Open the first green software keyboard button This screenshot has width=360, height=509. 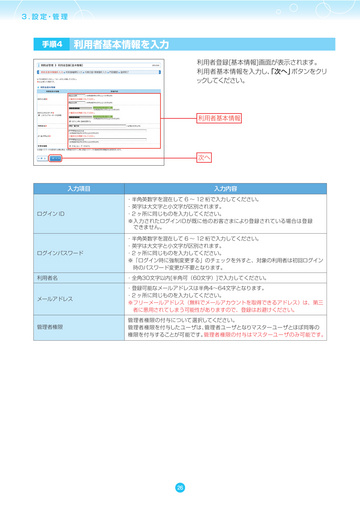[103, 108]
